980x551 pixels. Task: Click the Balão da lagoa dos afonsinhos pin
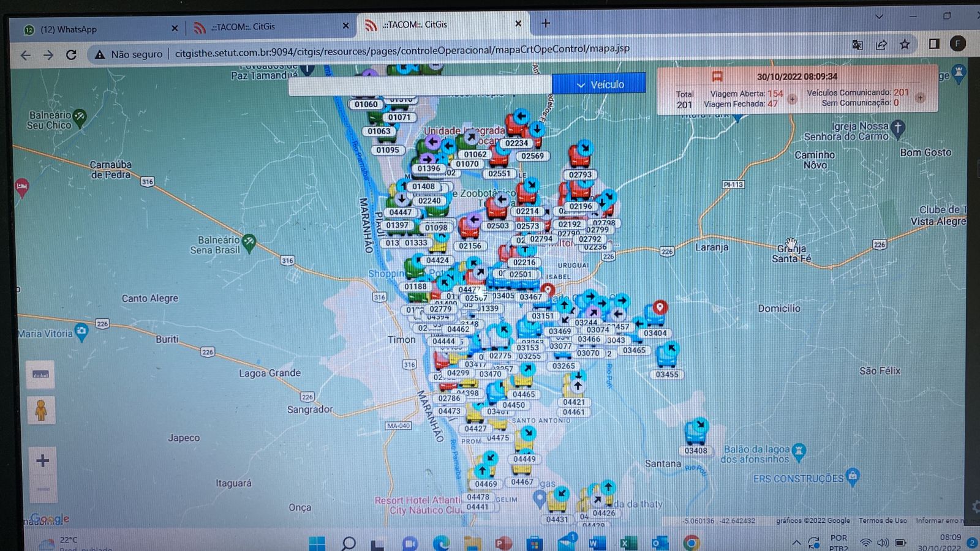click(798, 452)
